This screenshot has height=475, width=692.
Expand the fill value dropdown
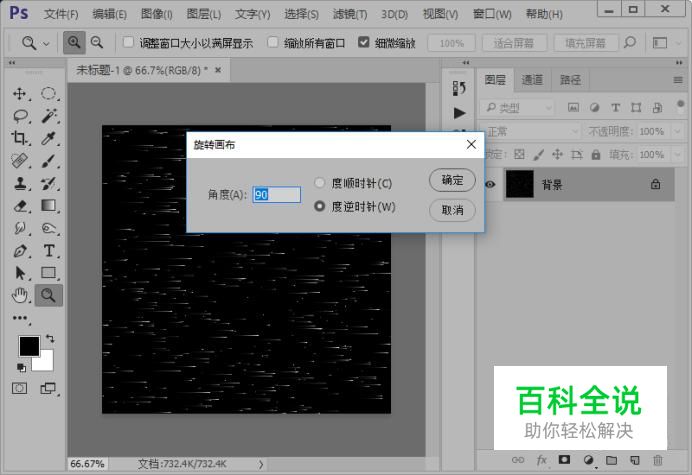(678, 155)
